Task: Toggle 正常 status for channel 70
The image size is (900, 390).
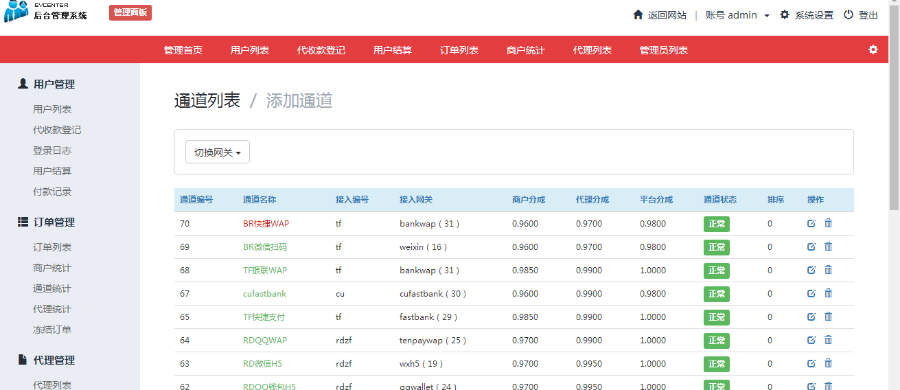Action: [x=716, y=224]
